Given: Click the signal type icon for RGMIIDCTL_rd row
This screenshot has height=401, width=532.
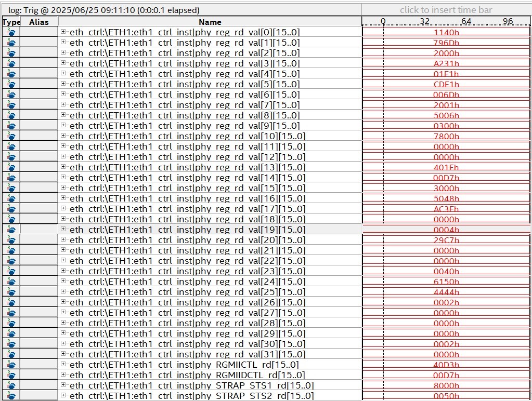Looking at the screenshot, I should 11,375.
